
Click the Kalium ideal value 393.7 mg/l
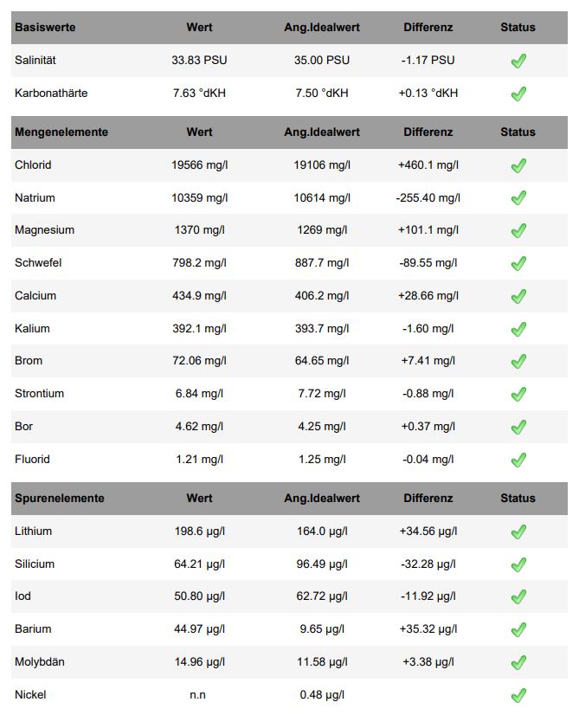(322, 329)
